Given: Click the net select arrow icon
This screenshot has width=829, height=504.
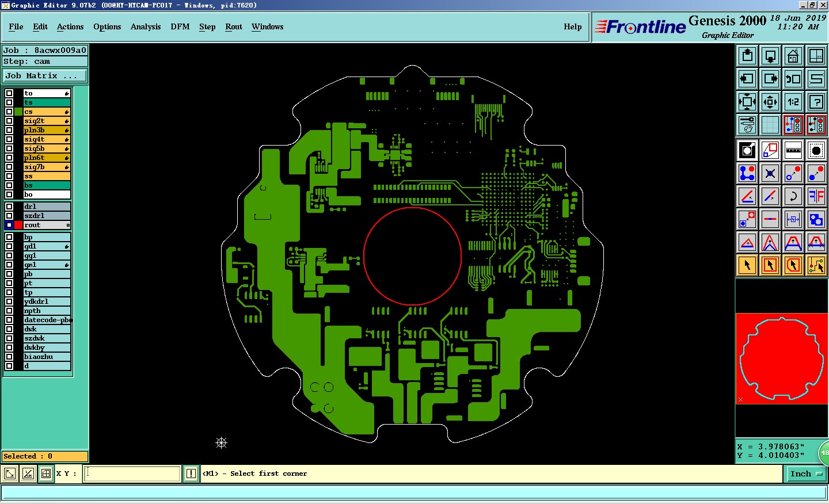Looking at the screenshot, I should [816, 265].
